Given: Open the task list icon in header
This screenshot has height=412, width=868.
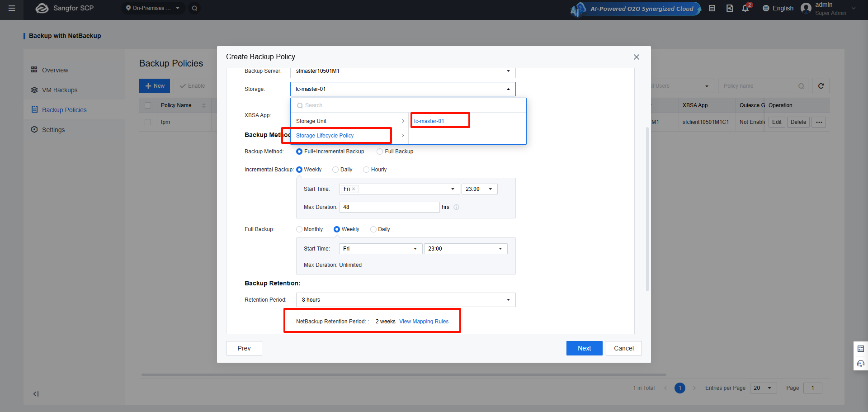Looking at the screenshot, I should [712, 8].
